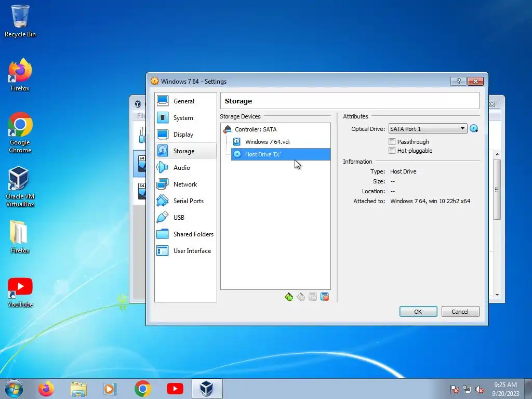Click the optical disc icon beside Host Drive 'D:'
The image size is (532, 399).
(x=237, y=154)
